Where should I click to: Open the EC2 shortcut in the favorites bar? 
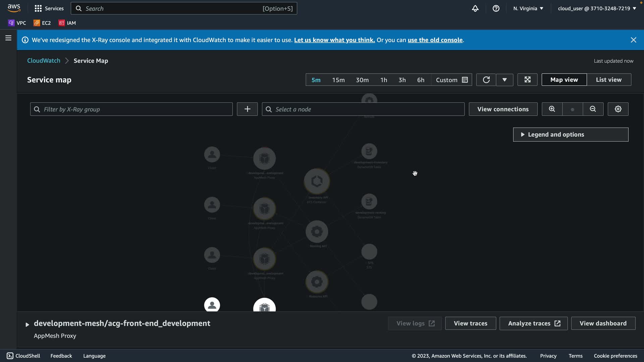click(x=42, y=23)
